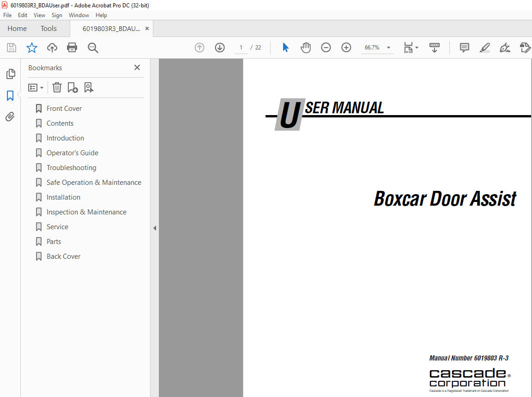Open the zoom level dropdown
The height and width of the screenshot is (397, 532).
pyautogui.click(x=388, y=47)
